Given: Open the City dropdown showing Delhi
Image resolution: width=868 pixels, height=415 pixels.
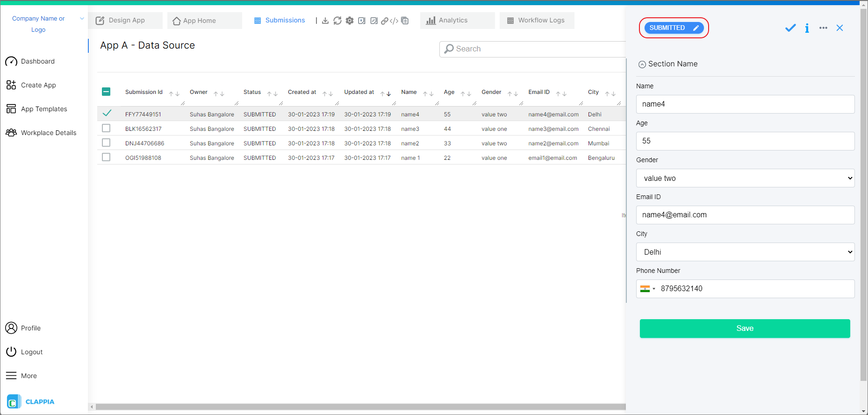Looking at the screenshot, I should (x=745, y=252).
